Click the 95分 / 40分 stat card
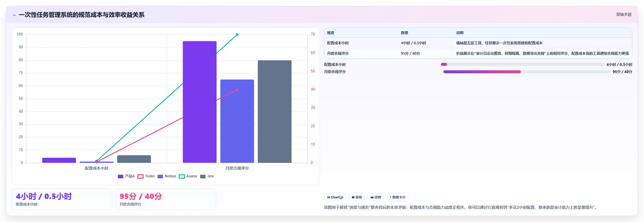The height and width of the screenshot is (222, 644). (x=166, y=199)
